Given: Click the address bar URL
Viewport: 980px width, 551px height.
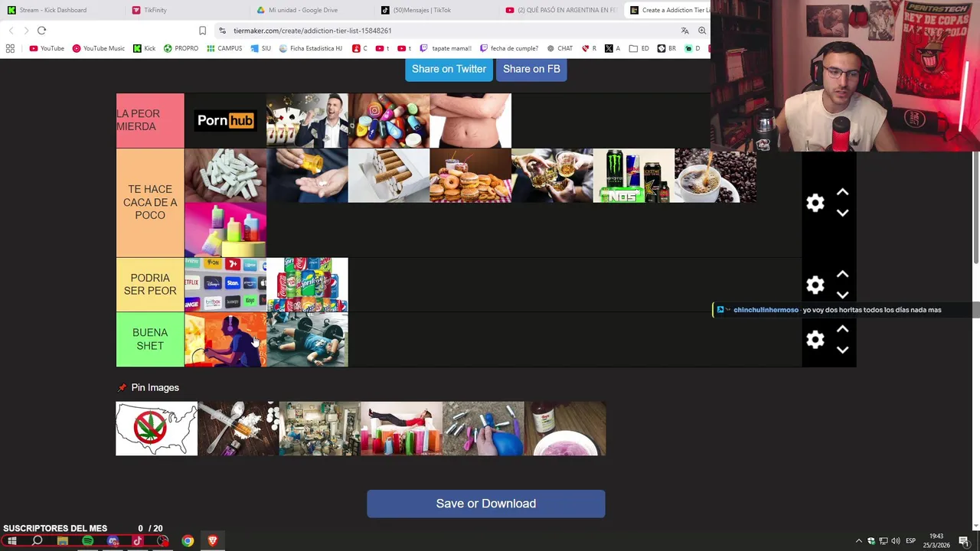Looking at the screenshot, I should pos(312,31).
